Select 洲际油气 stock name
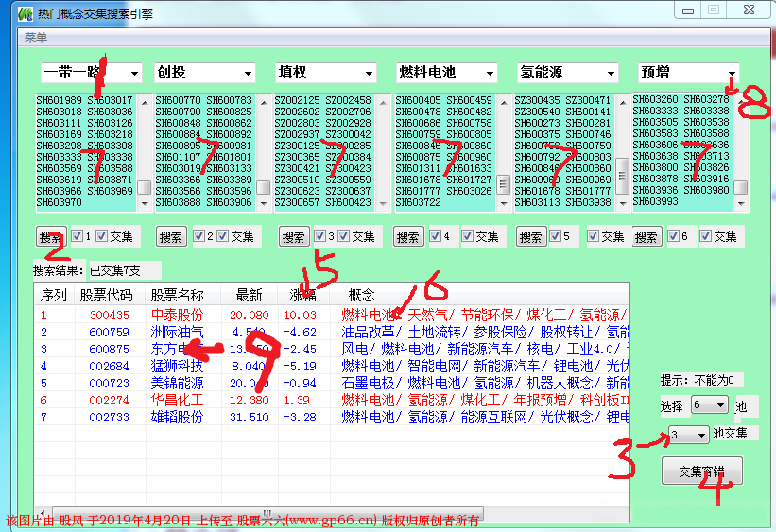 177,332
